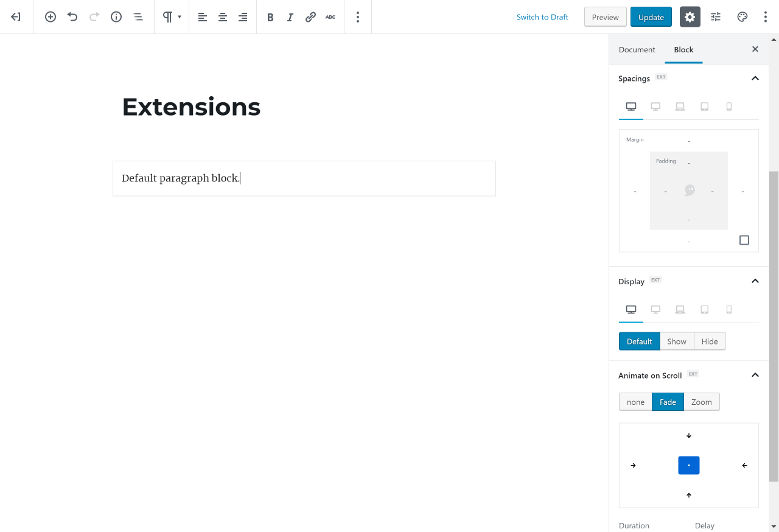This screenshot has height=532, width=779.
Task: Toggle the spacings checkbox in the margin box
Action: 744,240
